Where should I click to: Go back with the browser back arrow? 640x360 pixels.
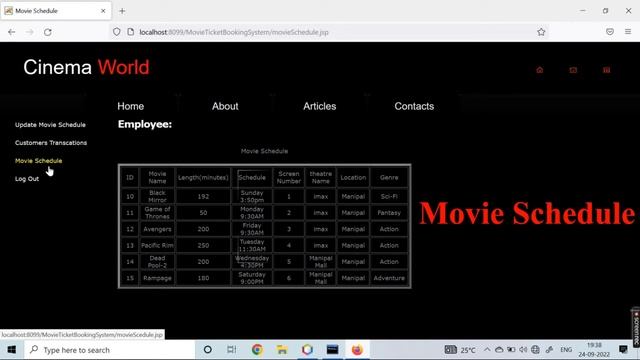pyautogui.click(x=11, y=32)
